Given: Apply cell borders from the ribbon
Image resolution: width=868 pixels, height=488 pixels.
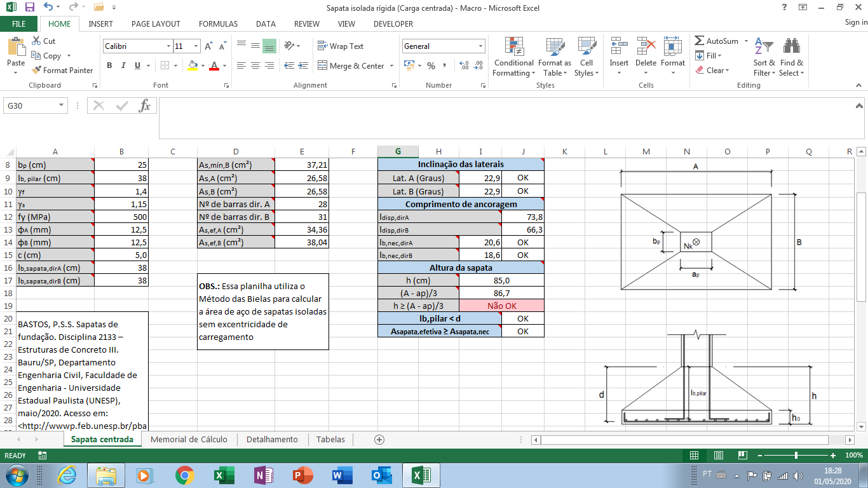Looking at the screenshot, I should [x=165, y=65].
